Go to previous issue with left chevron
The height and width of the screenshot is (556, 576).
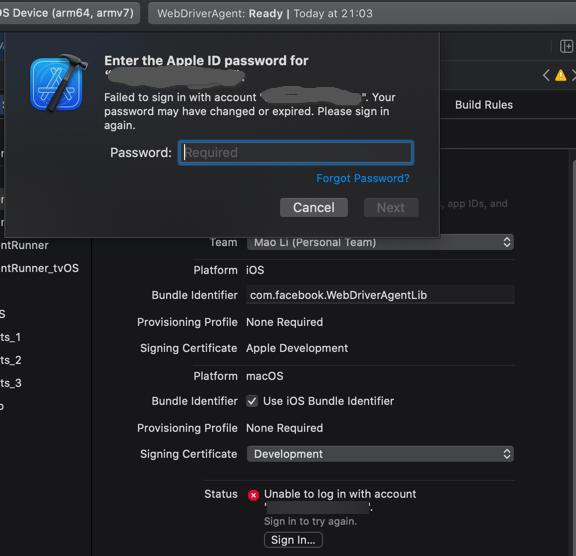546,75
